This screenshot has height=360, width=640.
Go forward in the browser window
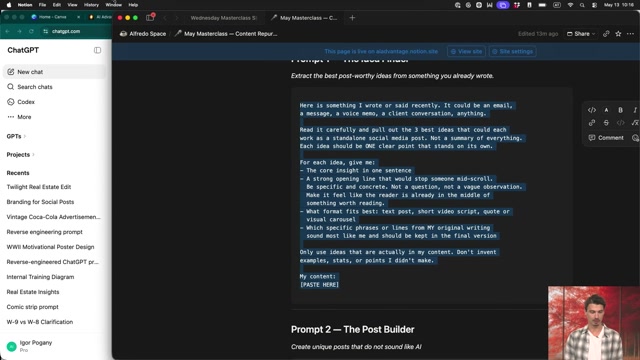click(19, 31)
